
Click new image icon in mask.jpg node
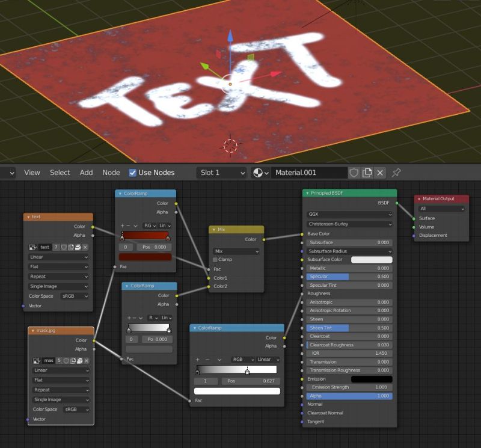(x=73, y=361)
